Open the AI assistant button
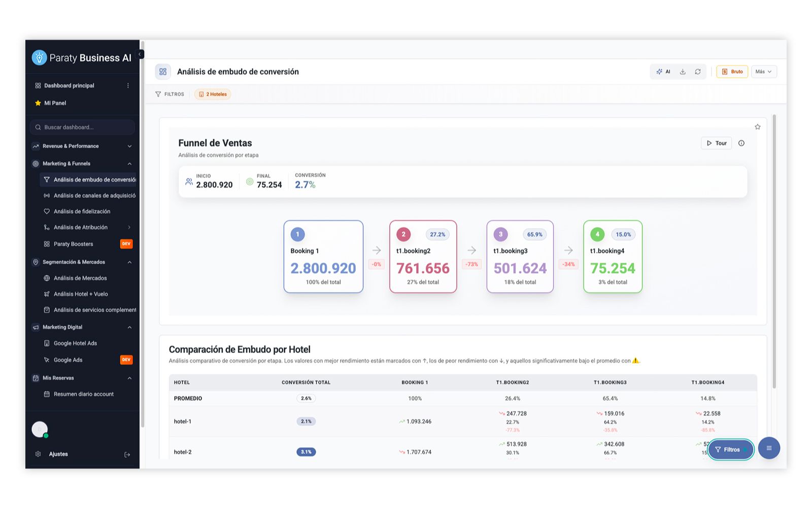 [663, 72]
